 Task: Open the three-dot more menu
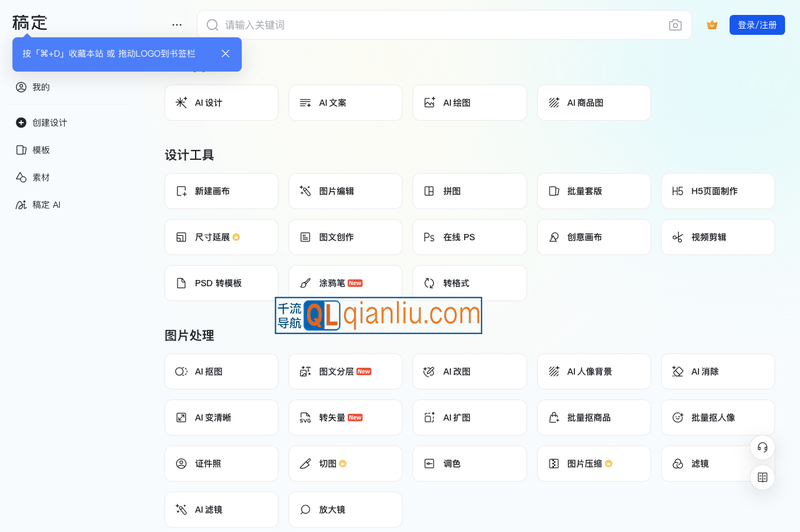177,24
